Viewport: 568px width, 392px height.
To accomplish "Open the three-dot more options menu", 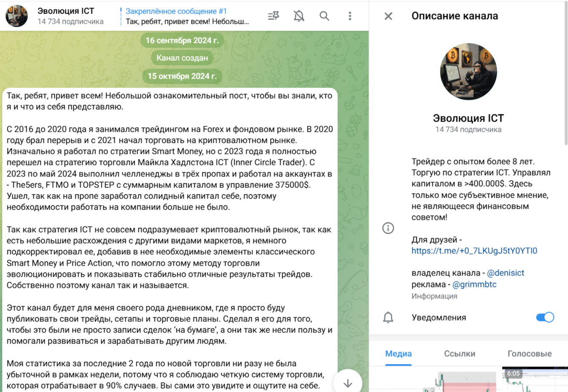I will (x=350, y=16).
